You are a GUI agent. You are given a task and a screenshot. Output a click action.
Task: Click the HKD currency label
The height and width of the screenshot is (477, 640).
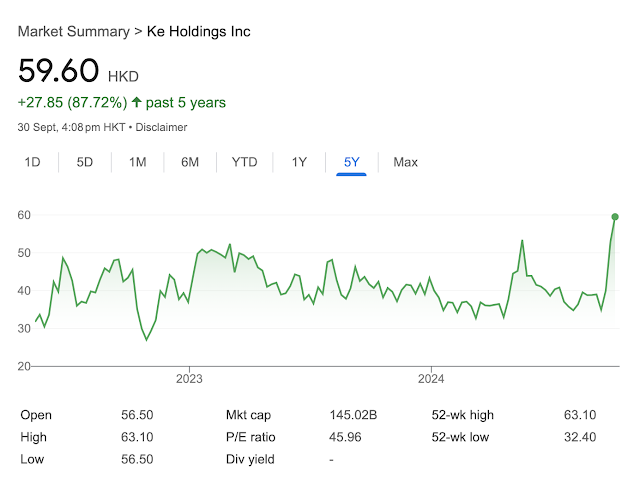[x=123, y=76]
